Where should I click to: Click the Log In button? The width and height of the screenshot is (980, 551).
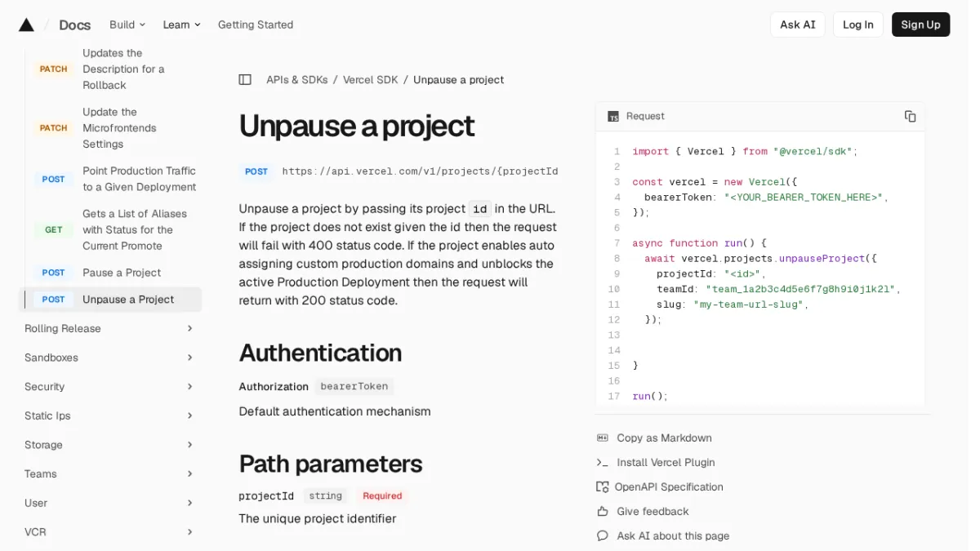[x=857, y=24]
